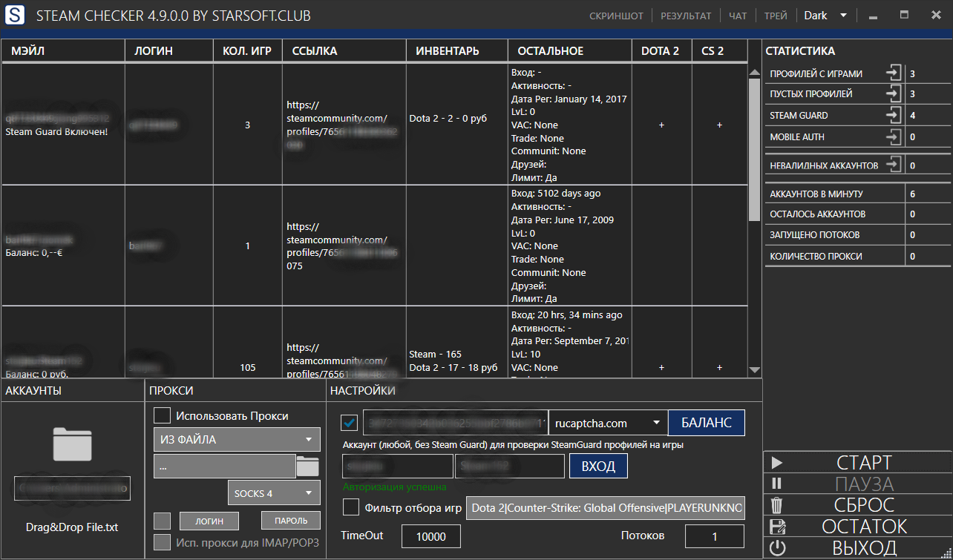This screenshot has width=953, height=560.
Task: Click the export icon for НЕВАЛИДНЫХ АККАУНТОВ
Action: click(x=894, y=165)
